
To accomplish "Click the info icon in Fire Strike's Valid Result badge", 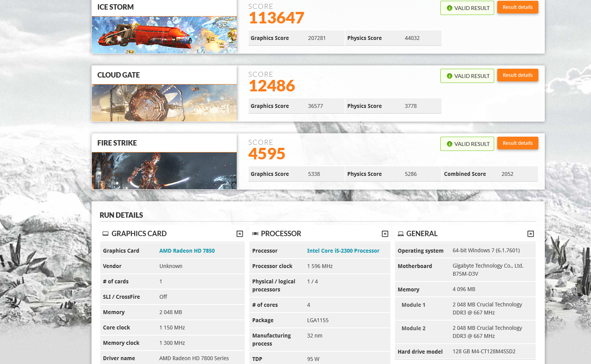I will [449, 144].
